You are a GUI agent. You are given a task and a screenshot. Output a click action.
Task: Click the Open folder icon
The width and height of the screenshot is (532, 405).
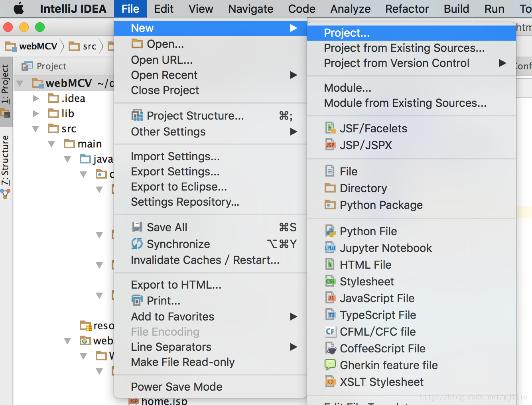click(137, 43)
